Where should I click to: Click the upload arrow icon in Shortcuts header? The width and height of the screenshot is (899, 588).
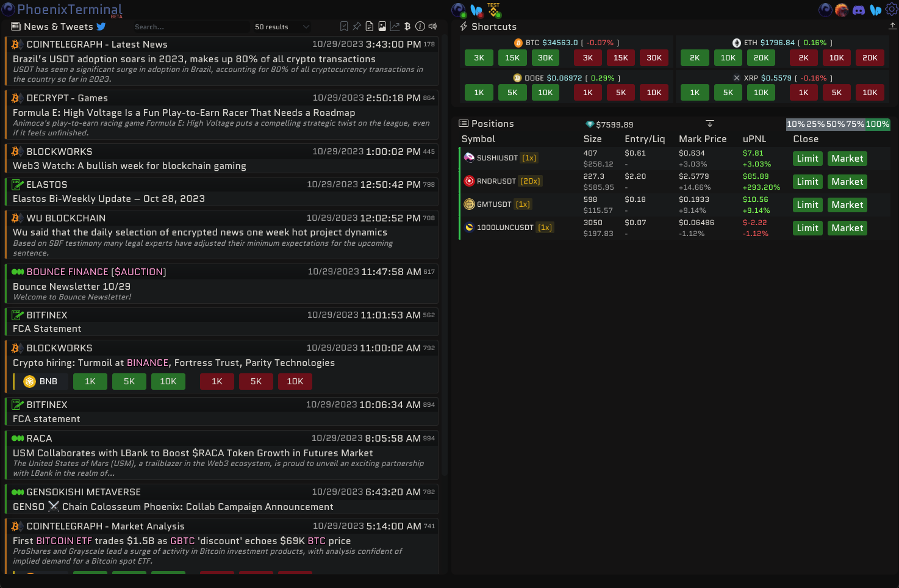click(x=892, y=26)
